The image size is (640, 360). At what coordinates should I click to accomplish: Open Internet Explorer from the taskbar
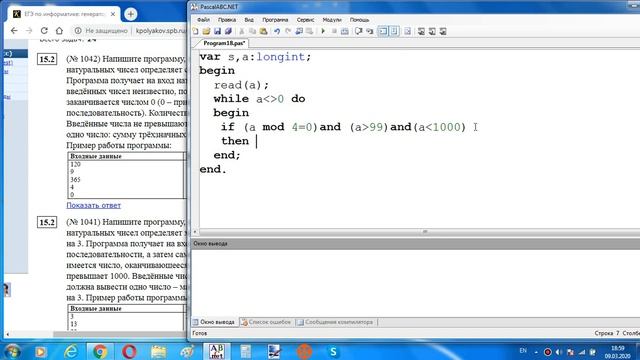click(71, 351)
